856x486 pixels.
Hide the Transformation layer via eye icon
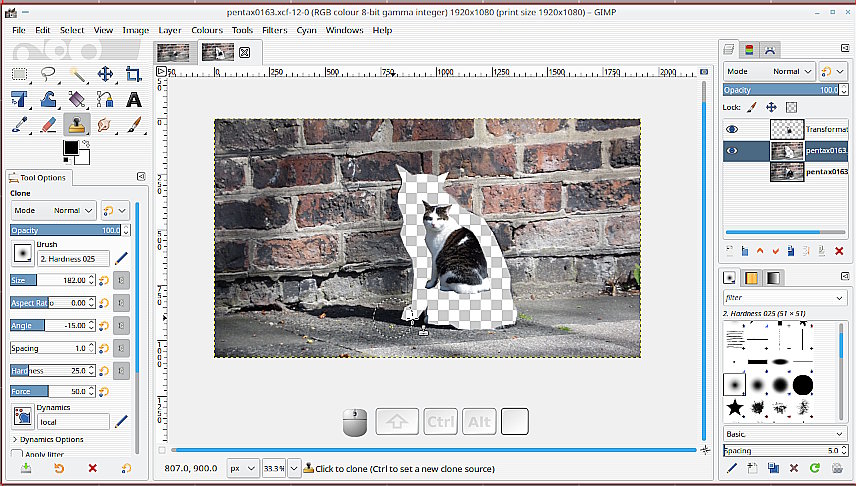tap(732, 129)
